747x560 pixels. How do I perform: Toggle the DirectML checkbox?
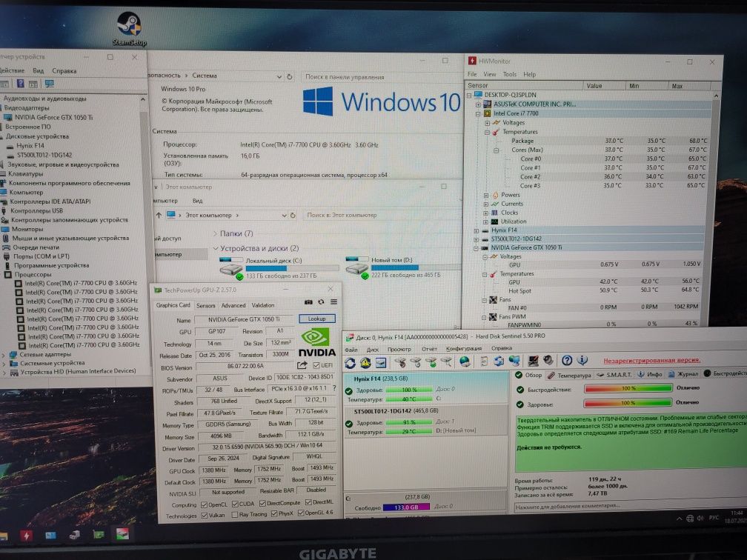308,502
